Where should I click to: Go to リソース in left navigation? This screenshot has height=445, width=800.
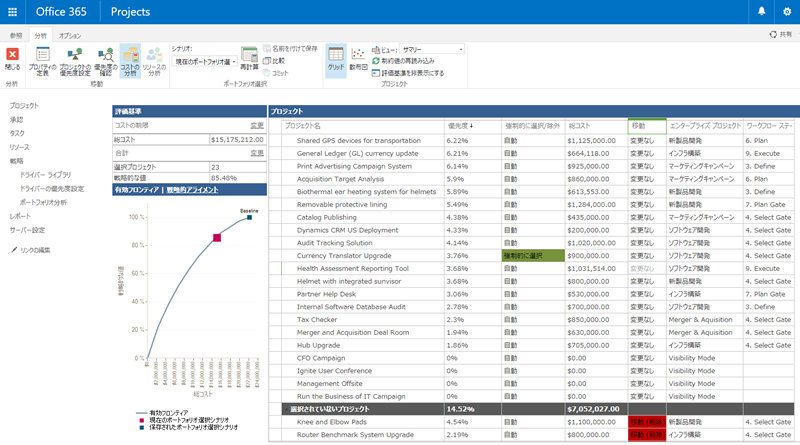[x=19, y=147]
